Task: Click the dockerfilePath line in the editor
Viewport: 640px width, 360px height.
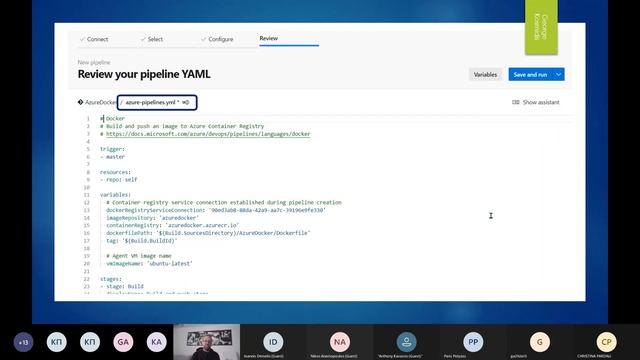Action: (208, 233)
